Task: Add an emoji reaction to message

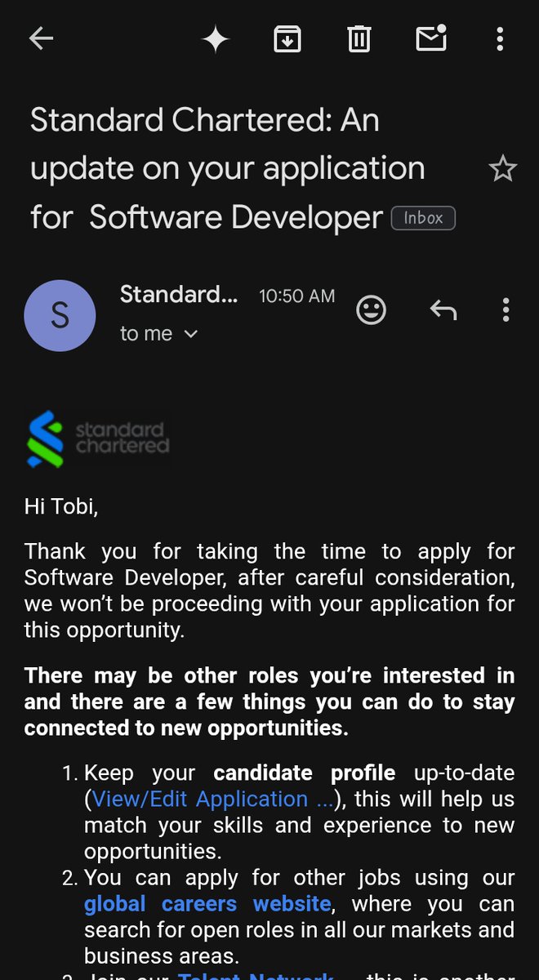Action: point(372,310)
